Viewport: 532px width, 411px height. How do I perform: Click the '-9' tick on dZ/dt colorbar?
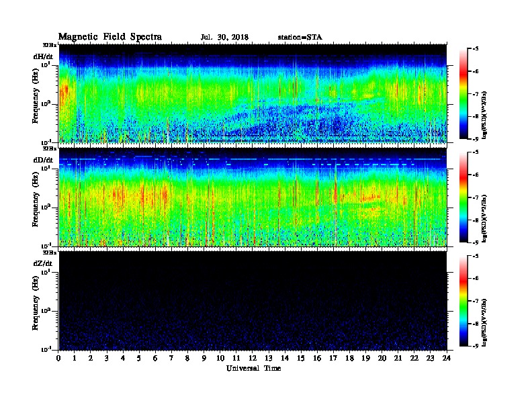pyautogui.click(x=476, y=346)
